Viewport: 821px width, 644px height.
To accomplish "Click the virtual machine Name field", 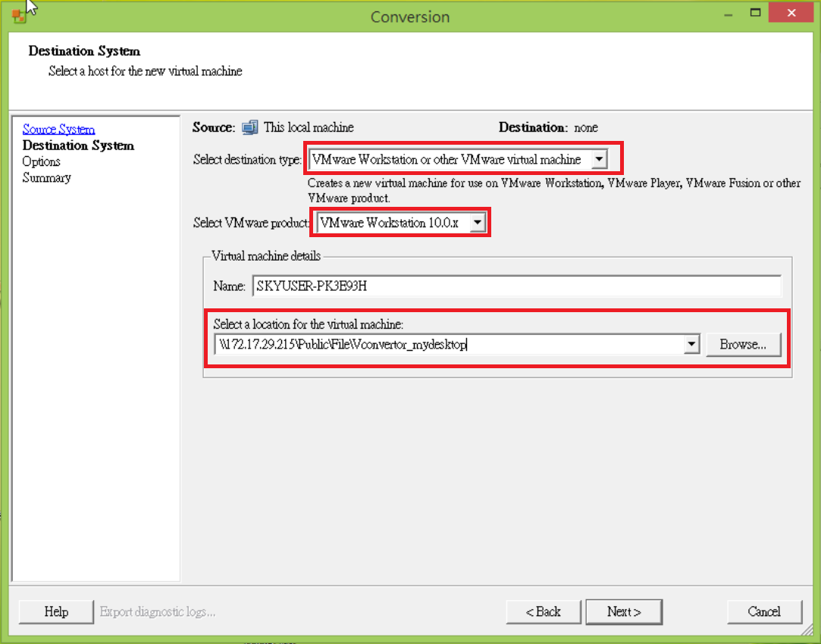I will pos(517,286).
